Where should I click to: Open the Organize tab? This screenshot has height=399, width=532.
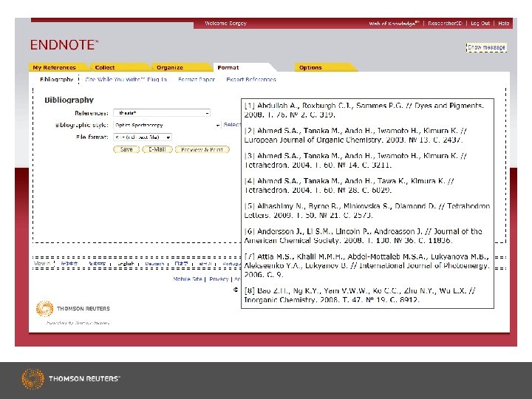[170, 67]
